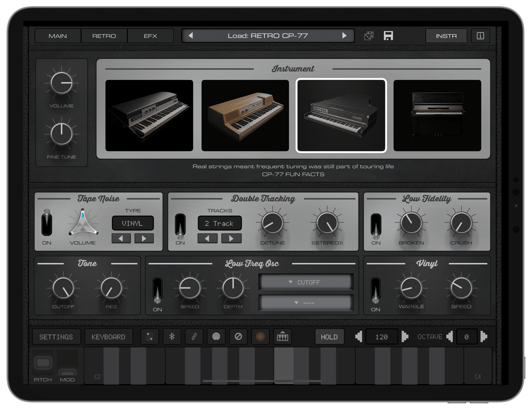Select the upright piano instrument thumbnail
Image resolution: width=532 pixels, height=410 pixels.
pos(437,116)
